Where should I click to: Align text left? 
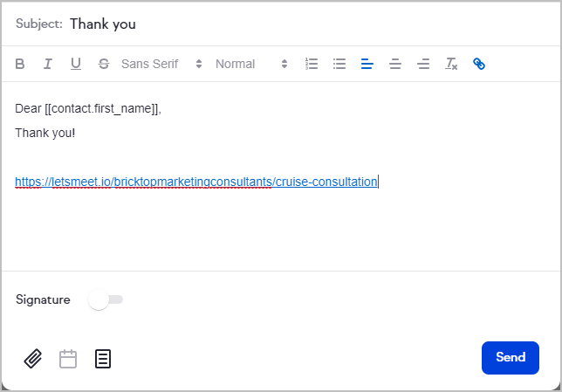367,64
